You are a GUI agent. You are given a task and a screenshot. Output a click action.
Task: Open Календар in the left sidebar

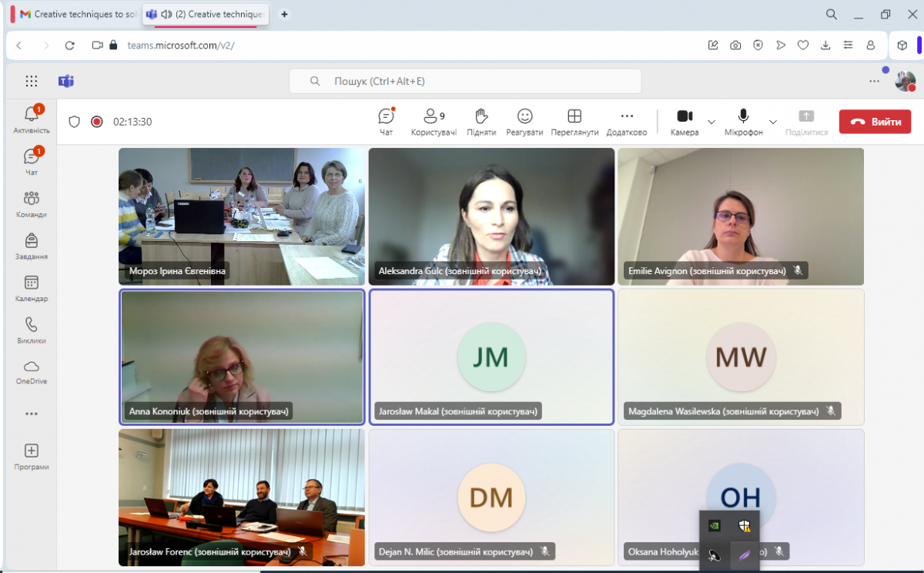32,288
